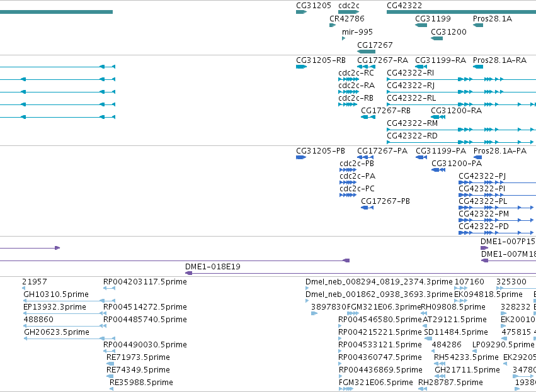Select transcript CG17267-RA label
The height and width of the screenshot is (392, 536).
[382, 60]
